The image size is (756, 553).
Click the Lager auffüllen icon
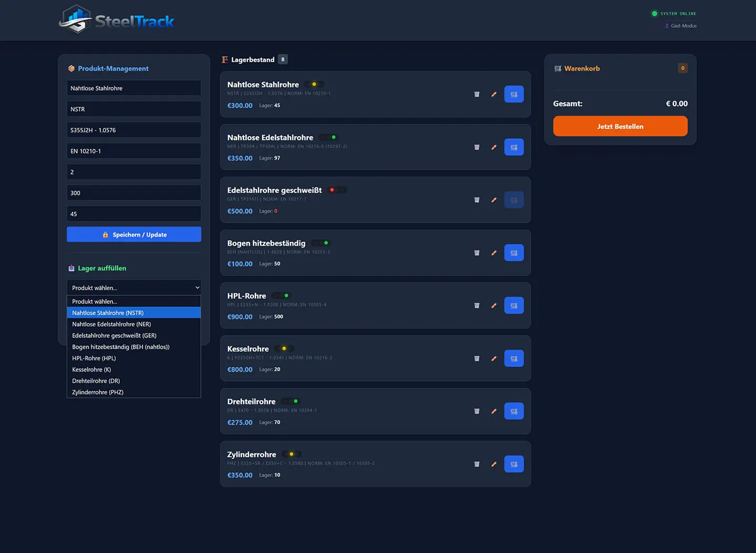tap(71, 268)
